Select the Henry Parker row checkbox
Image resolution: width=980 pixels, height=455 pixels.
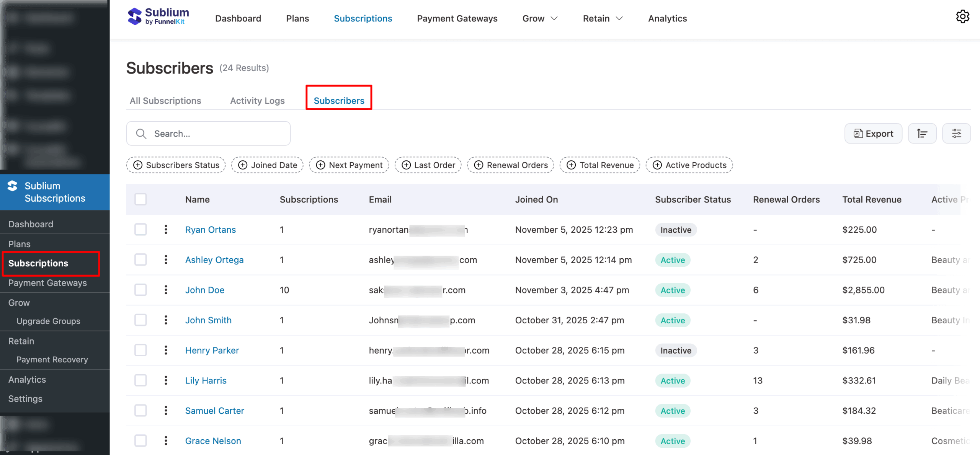coord(140,350)
